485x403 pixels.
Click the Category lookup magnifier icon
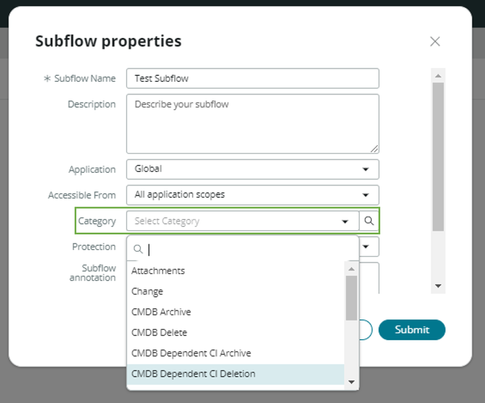coord(369,221)
